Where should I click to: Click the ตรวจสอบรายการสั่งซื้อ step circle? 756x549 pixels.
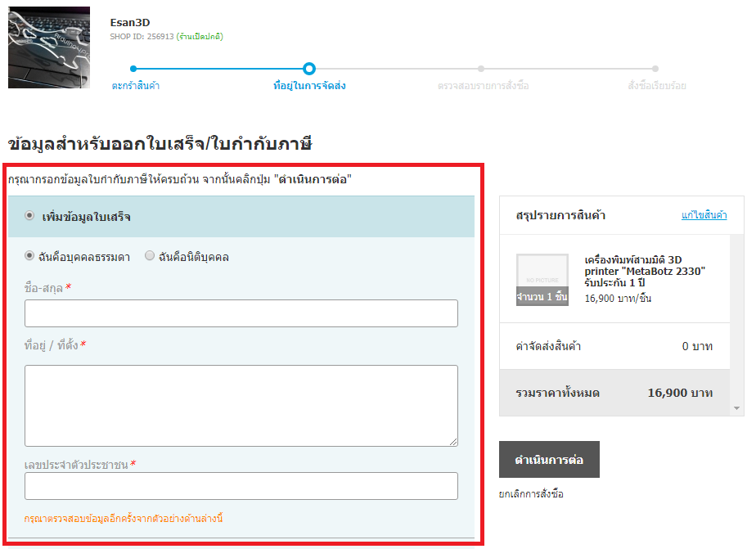pos(481,69)
